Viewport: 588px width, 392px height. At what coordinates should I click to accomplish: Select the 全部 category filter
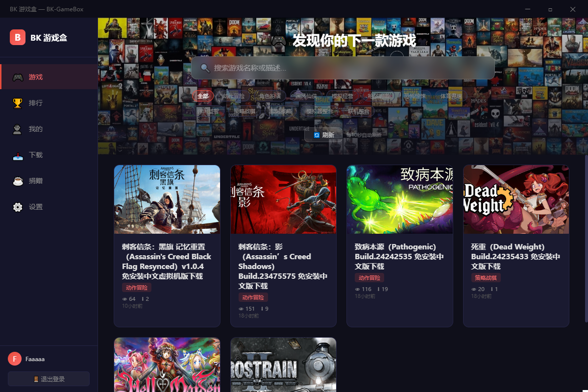pos(203,96)
